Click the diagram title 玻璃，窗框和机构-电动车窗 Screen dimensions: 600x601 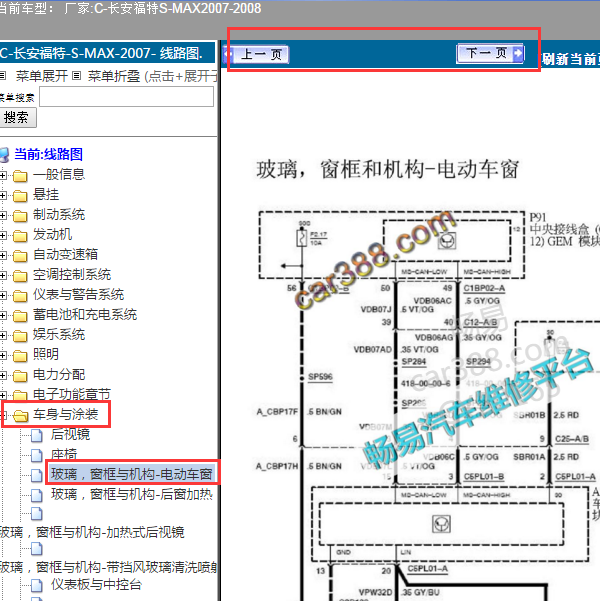pos(388,169)
